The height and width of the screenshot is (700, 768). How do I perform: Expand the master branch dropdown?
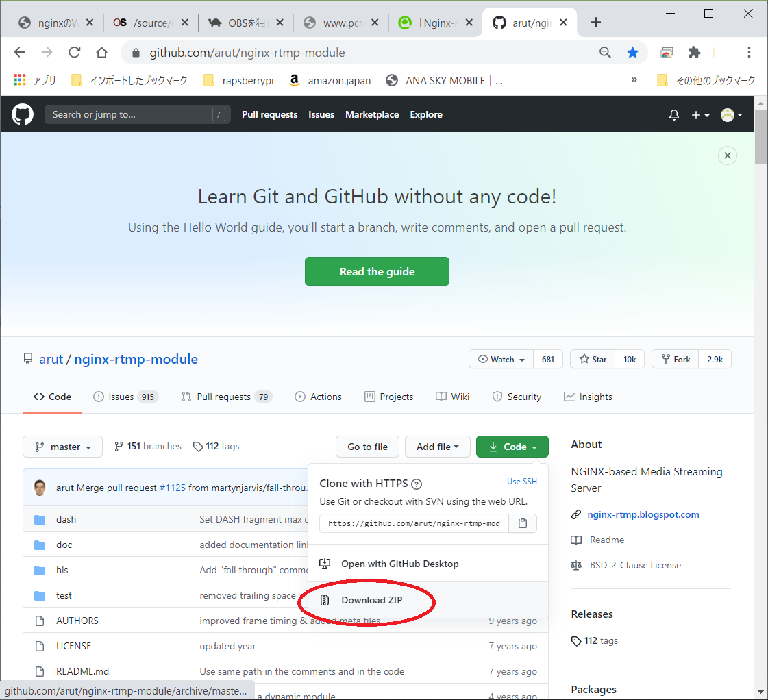[x=63, y=447]
